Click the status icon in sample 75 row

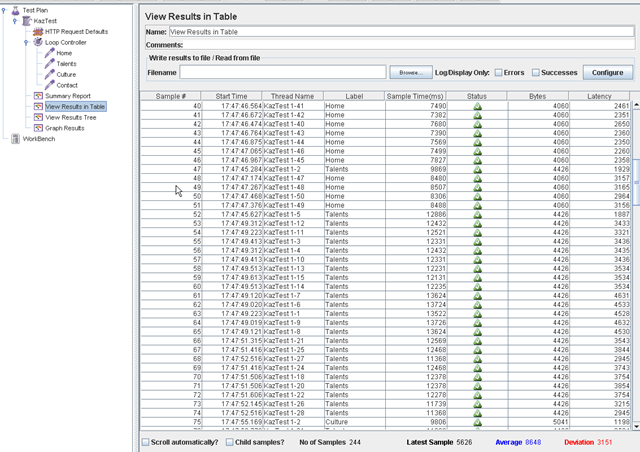pyautogui.click(x=477, y=422)
